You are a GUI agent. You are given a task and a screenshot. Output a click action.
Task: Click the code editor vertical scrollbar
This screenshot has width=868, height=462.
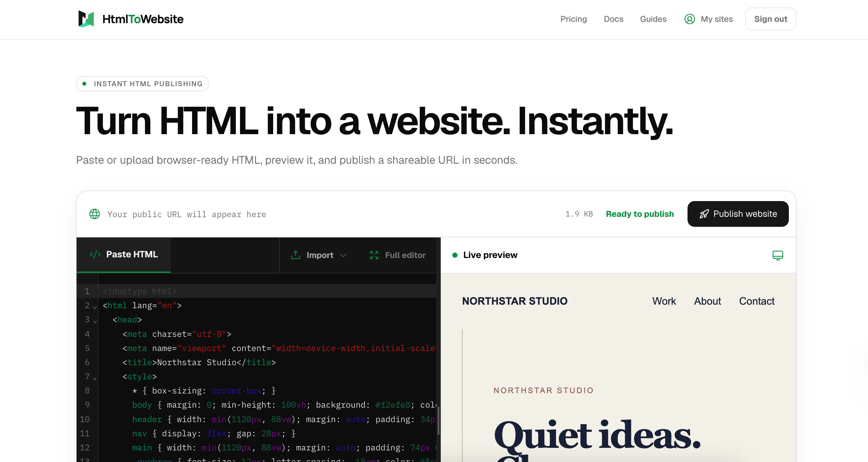click(x=438, y=421)
